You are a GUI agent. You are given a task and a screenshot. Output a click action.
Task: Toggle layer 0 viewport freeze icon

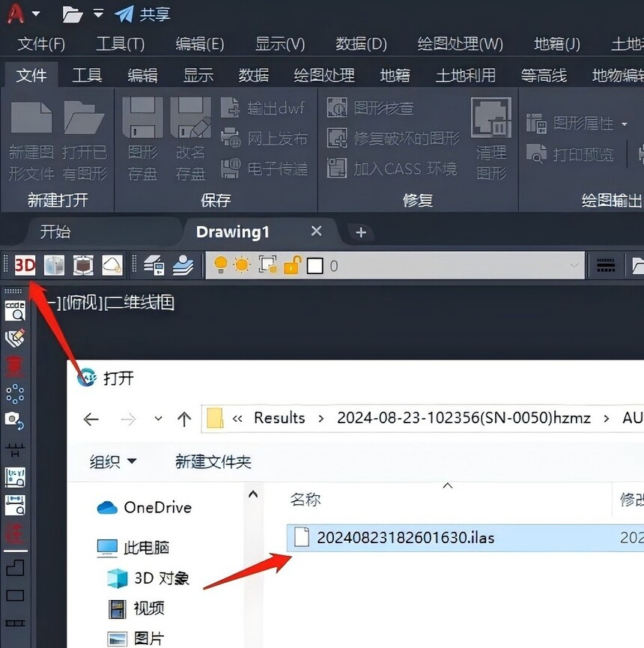[x=267, y=264]
